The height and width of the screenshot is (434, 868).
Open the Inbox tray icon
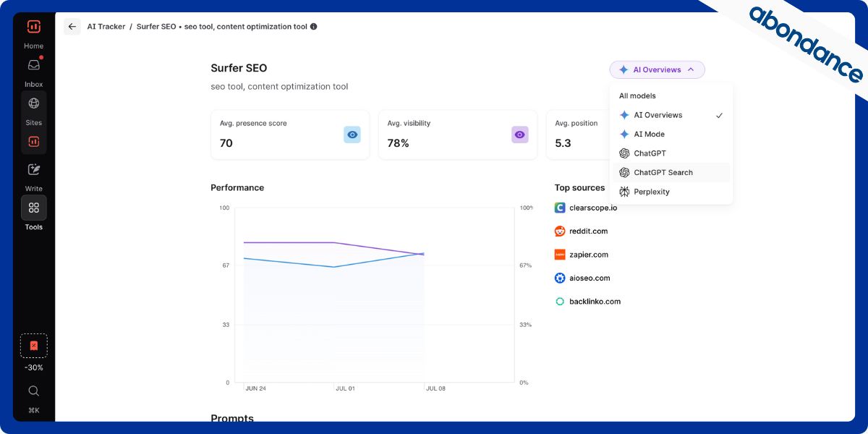point(33,65)
